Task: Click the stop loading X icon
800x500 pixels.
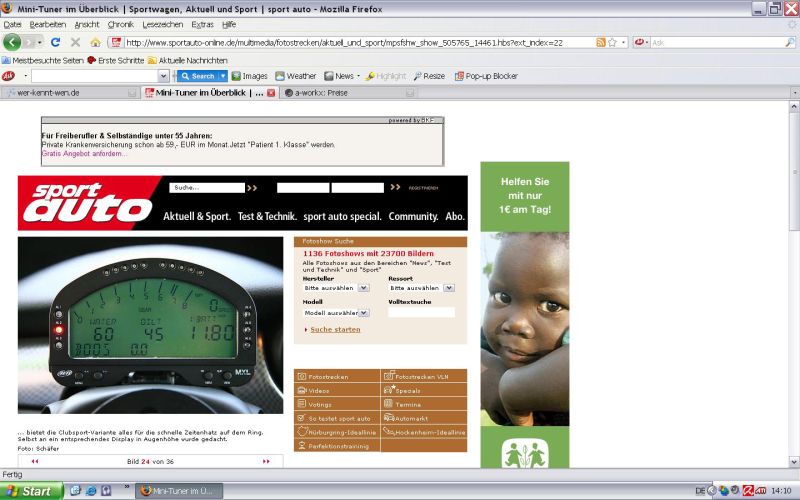Action: pyautogui.click(x=75, y=42)
